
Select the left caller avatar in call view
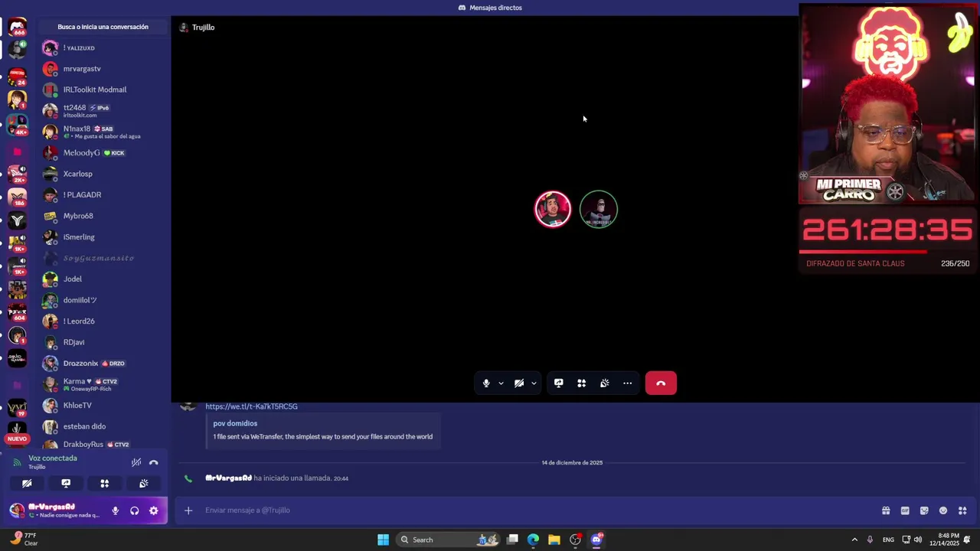click(x=553, y=210)
